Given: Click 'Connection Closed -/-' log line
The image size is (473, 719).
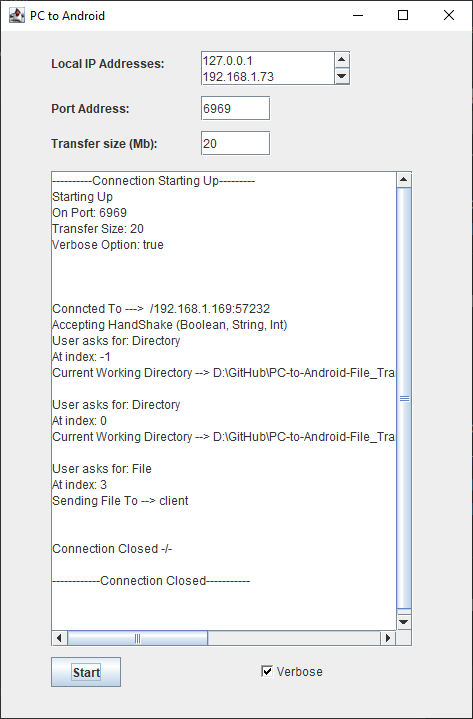Looking at the screenshot, I should tap(112, 548).
